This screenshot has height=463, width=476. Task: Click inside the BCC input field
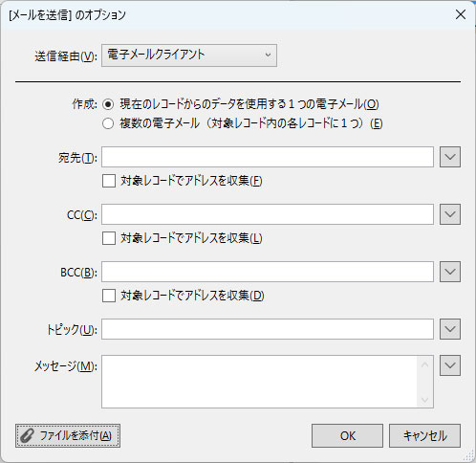coord(268,272)
